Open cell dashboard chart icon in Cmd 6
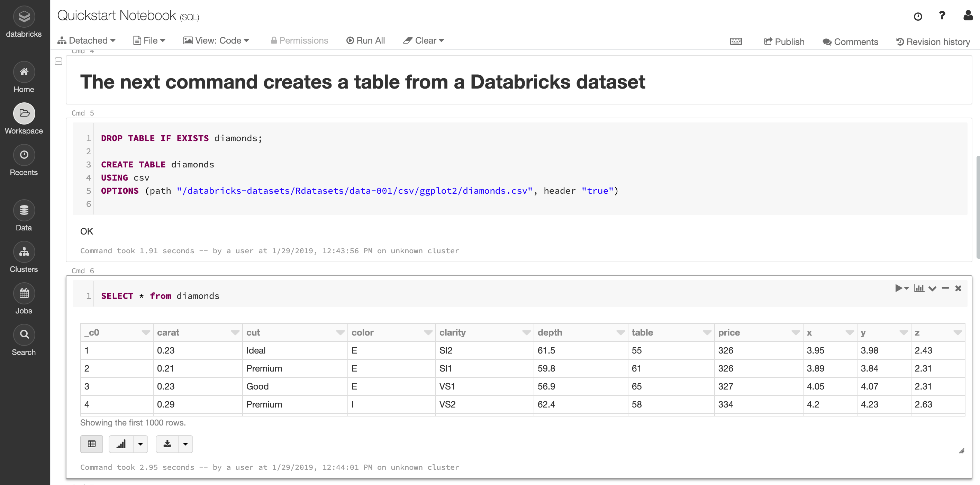Viewport: 980px width, 485px height. (x=919, y=288)
